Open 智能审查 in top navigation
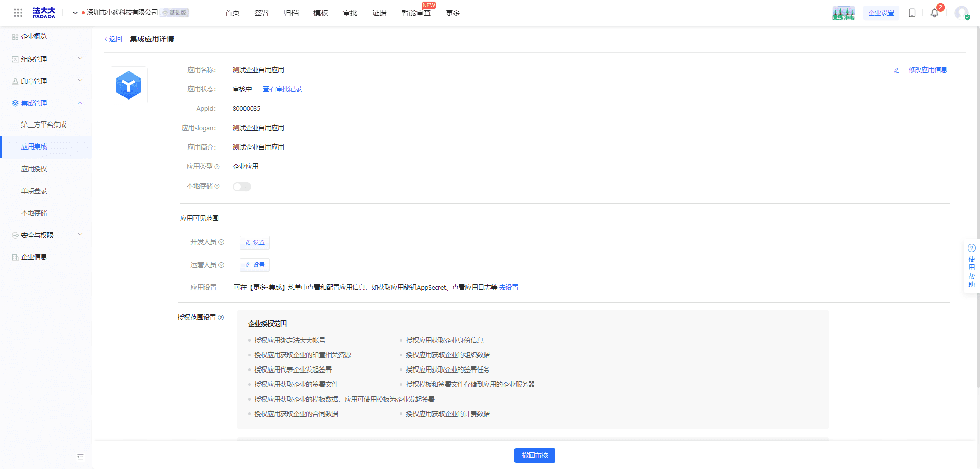 (416, 13)
